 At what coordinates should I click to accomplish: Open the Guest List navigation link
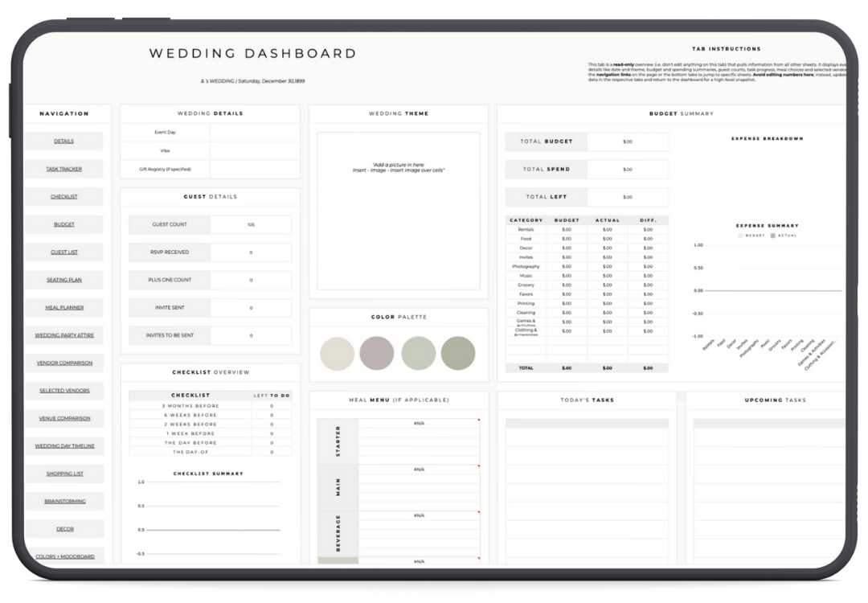(x=63, y=252)
